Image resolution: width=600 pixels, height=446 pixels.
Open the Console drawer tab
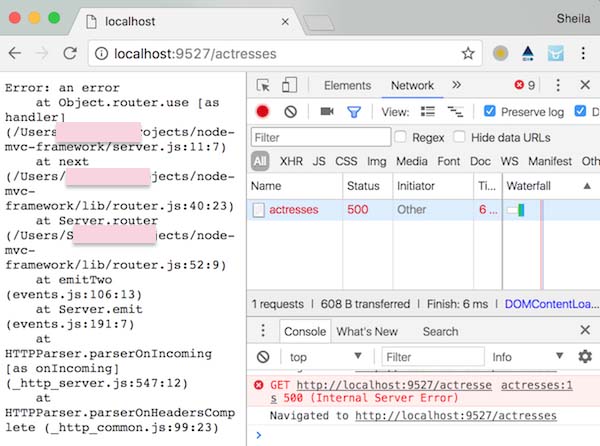pos(305,331)
